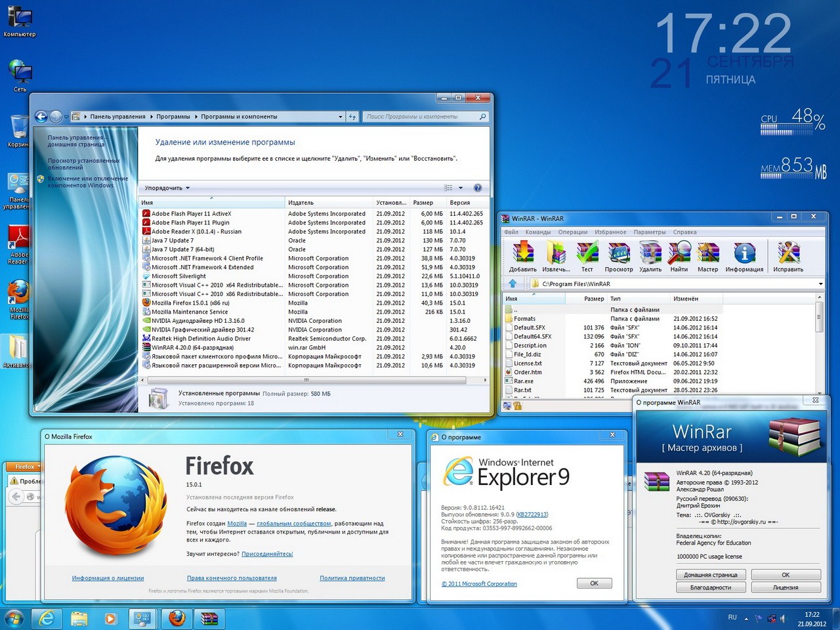The image size is (840, 630).
Task: Switch the RU input language indicator
Action: click(732, 618)
